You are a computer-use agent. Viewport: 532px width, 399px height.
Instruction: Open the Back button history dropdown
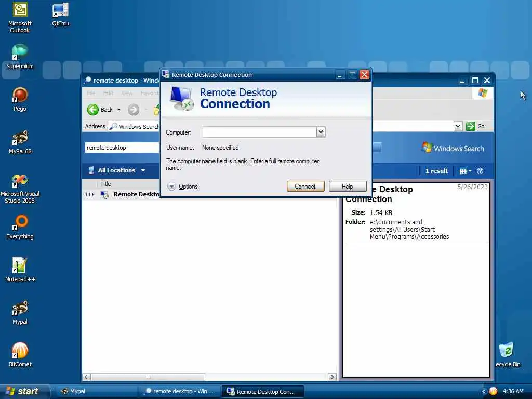[x=119, y=110]
